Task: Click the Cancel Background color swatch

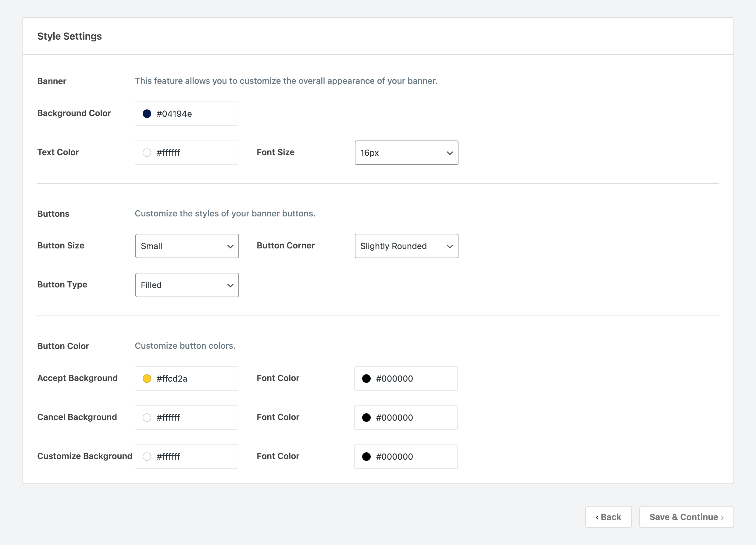Action: pyautogui.click(x=147, y=417)
